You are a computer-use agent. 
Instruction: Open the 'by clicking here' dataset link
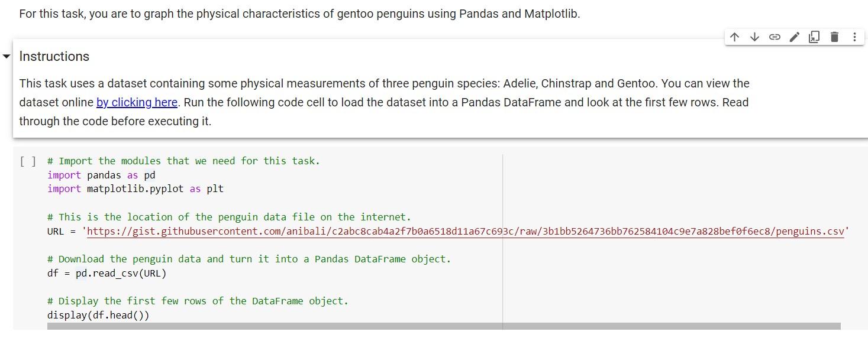pos(137,102)
